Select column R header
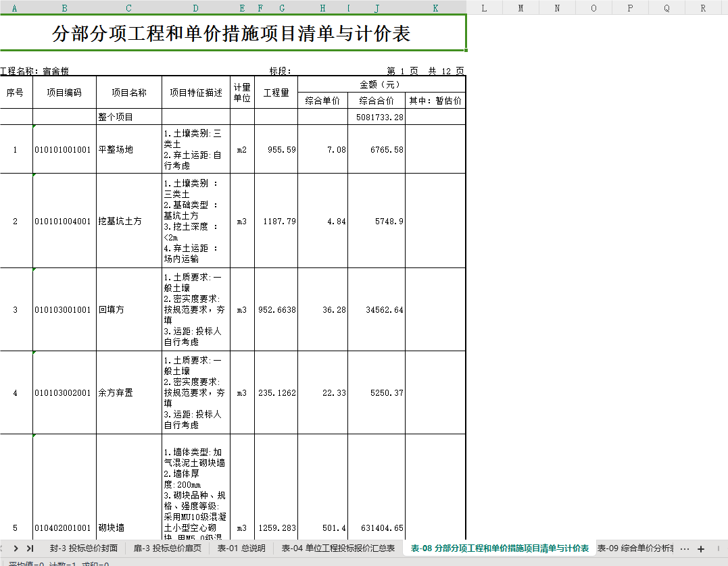728x566 pixels. pos(703,8)
